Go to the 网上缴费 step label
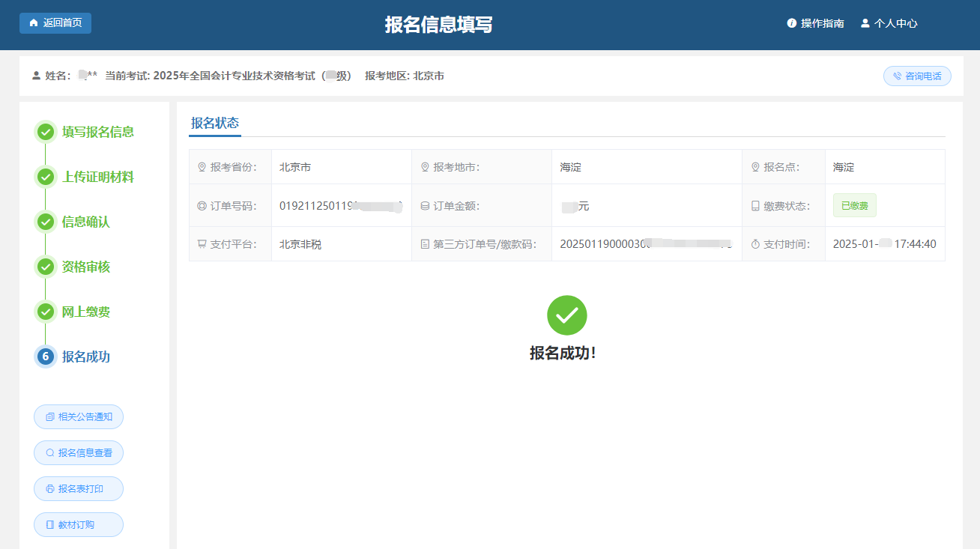 point(86,312)
